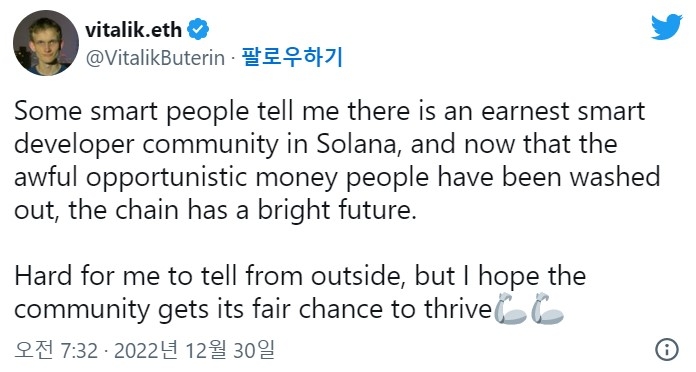Click the 'Hard for me to tell' line
The height and width of the screenshot is (372, 696).
click(300, 276)
